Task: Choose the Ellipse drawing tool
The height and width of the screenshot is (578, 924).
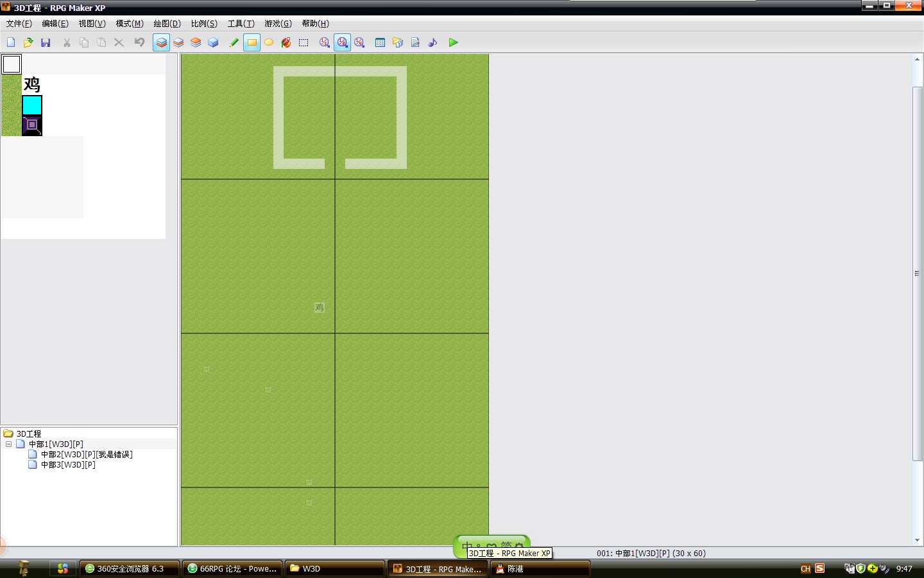Action: tap(269, 42)
